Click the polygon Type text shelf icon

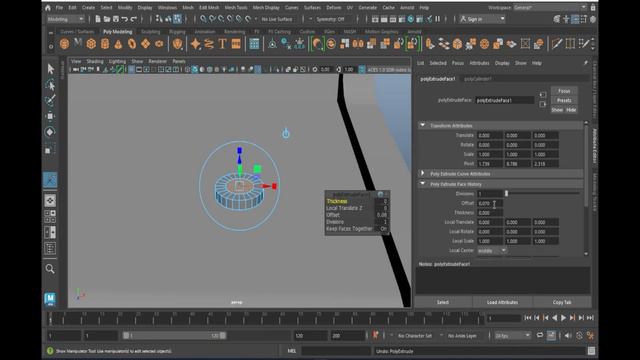pos(222,44)
